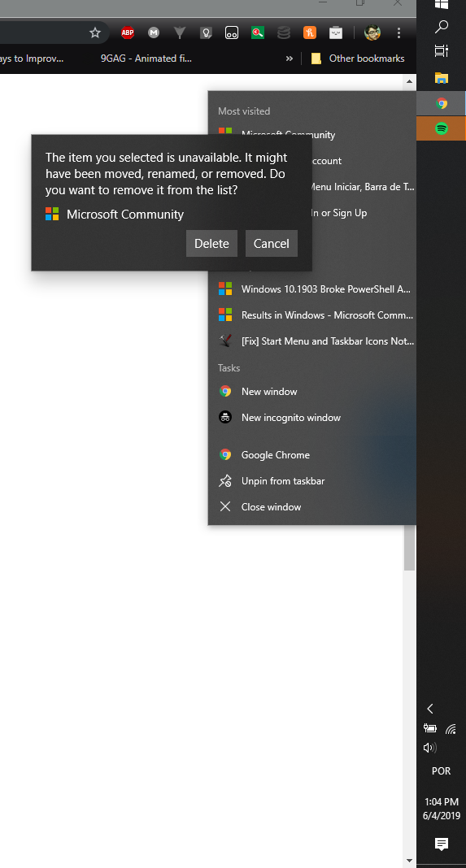Open the Windows Start button
Image resolution: width=466 pixels, height=868 pixels.
441,4
